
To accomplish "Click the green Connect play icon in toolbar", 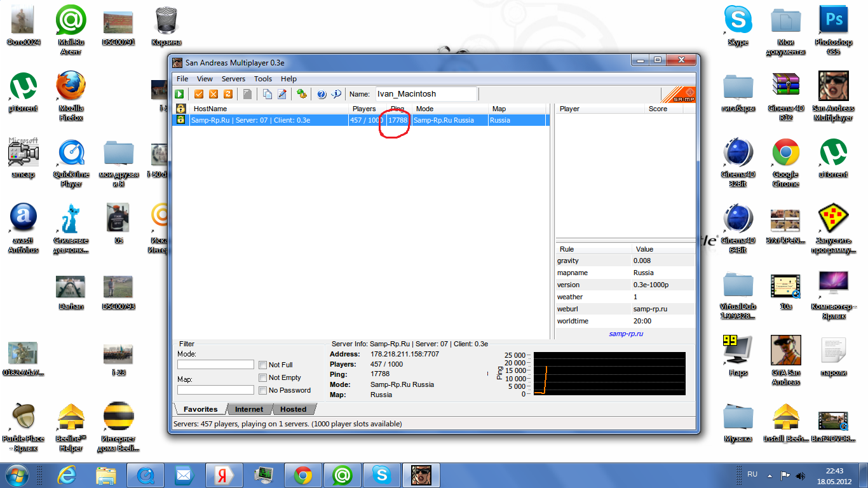I will click(180, 94).
